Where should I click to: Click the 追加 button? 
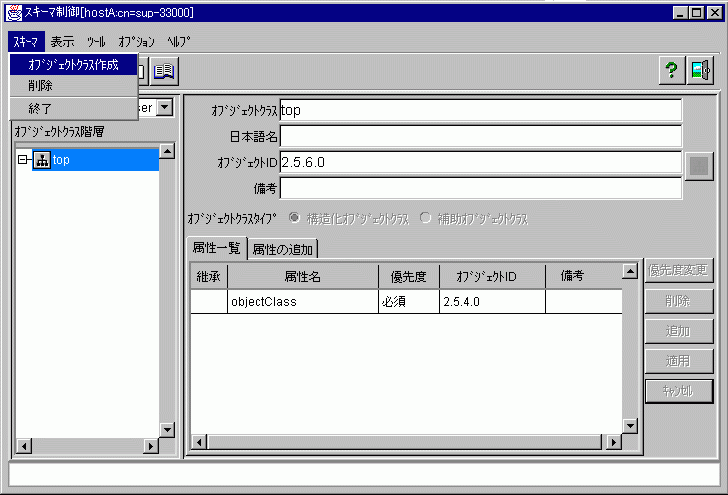[678, 332]
